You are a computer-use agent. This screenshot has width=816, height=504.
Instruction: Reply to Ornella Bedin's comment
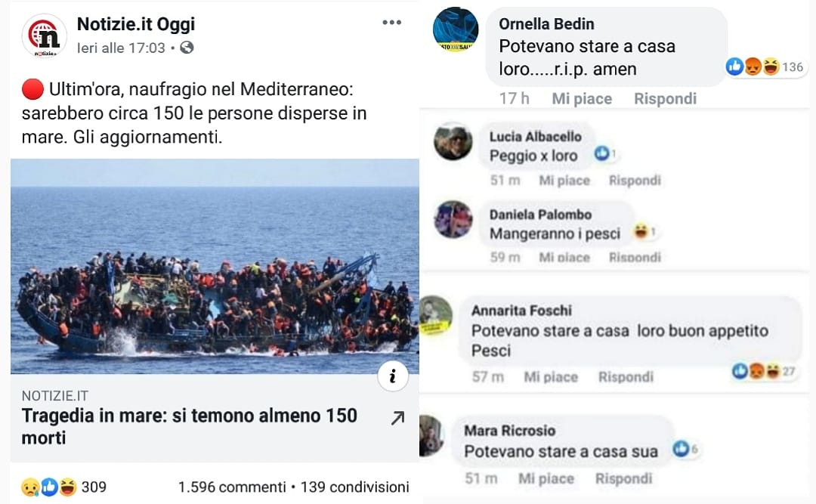(x=665, y=98)
